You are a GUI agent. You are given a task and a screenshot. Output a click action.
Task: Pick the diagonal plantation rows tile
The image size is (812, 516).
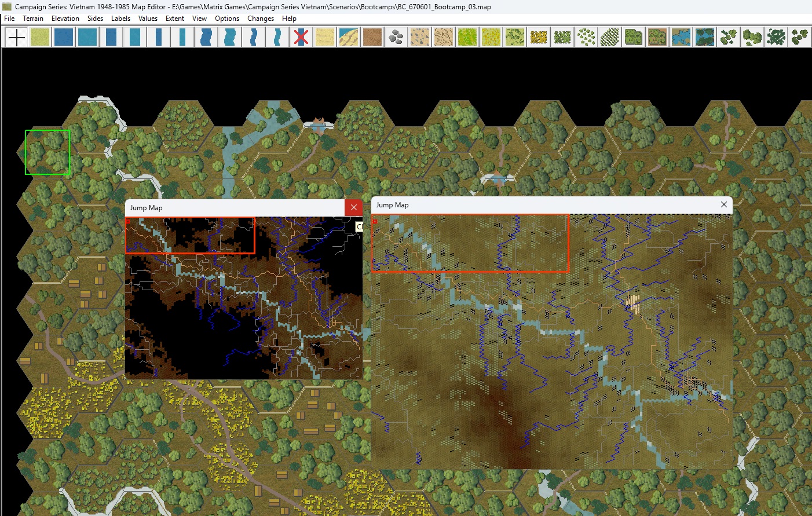[x=610, y=37]
